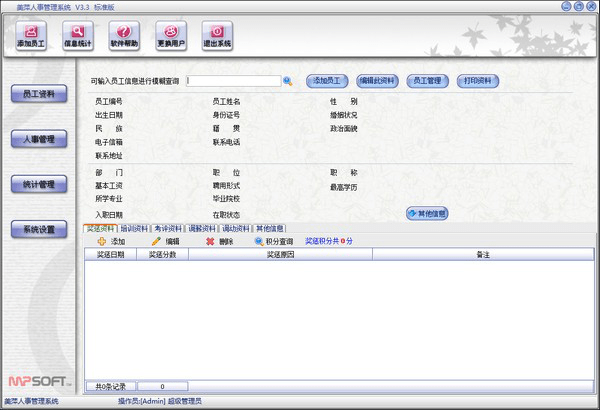
Task: Click 退出系统 exit icon
Action: 217,35
